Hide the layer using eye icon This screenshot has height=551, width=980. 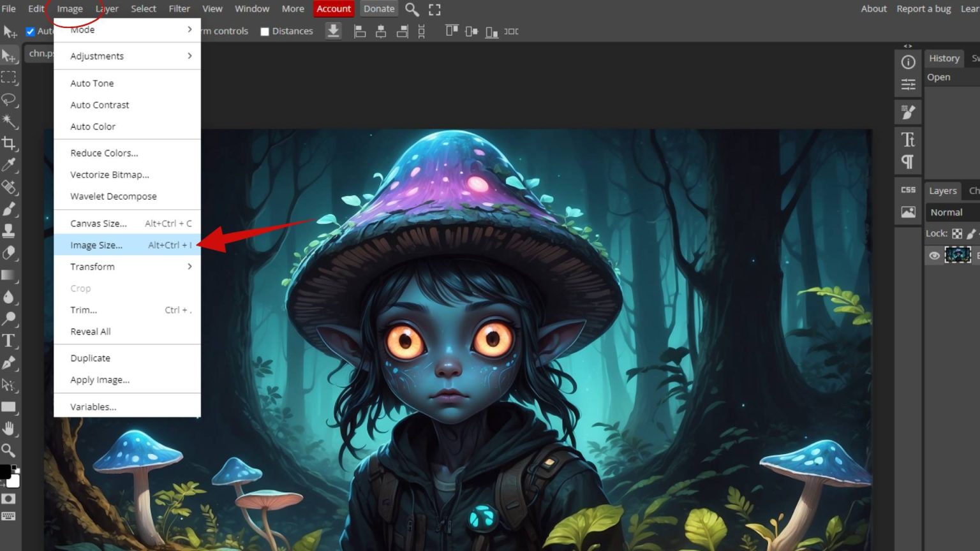934,256
